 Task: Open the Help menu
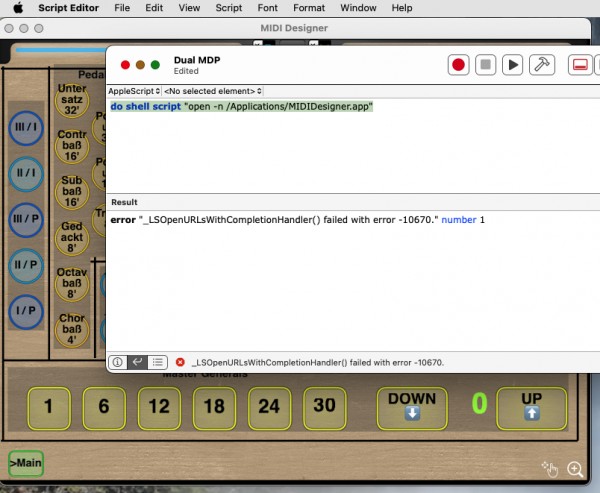[x=402, y=8]
